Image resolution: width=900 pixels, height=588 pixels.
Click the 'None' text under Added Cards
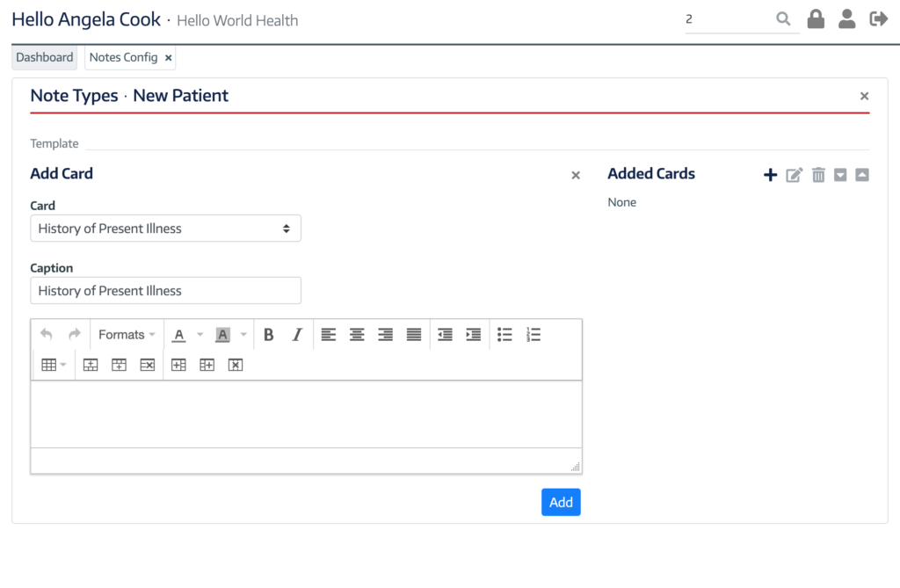tap(621, 202)
